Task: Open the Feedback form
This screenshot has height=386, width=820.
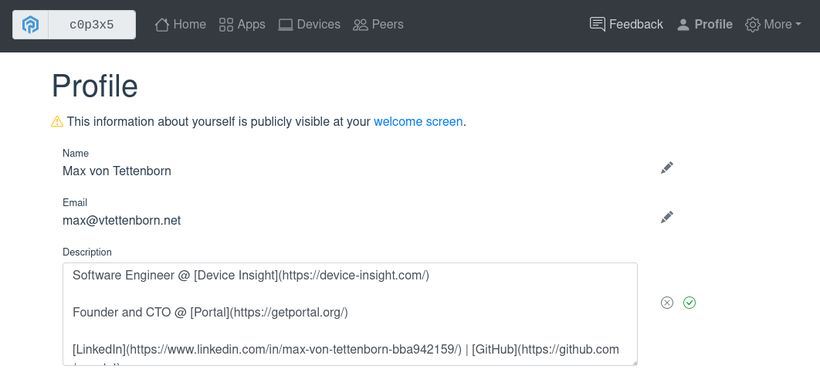Action: pyautogui.click(x=626, y=25)
